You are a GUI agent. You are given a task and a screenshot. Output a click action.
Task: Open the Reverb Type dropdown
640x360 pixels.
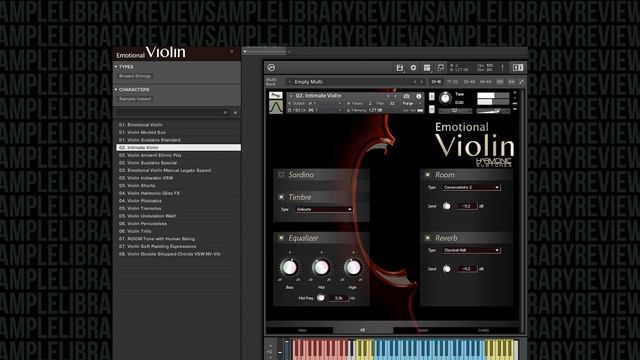point(471,250)
